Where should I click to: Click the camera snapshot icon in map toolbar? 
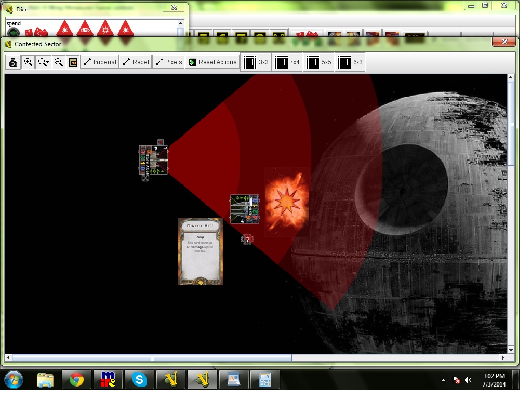(x=13, y=62)
